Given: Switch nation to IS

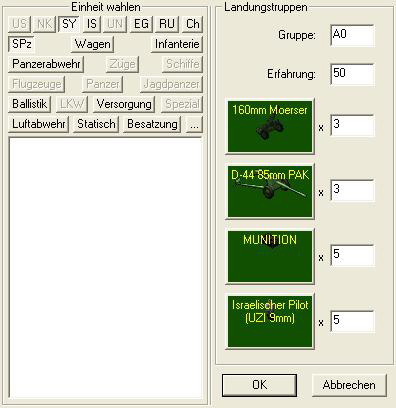Looking at the screenshot, I should tap(92, 24).
